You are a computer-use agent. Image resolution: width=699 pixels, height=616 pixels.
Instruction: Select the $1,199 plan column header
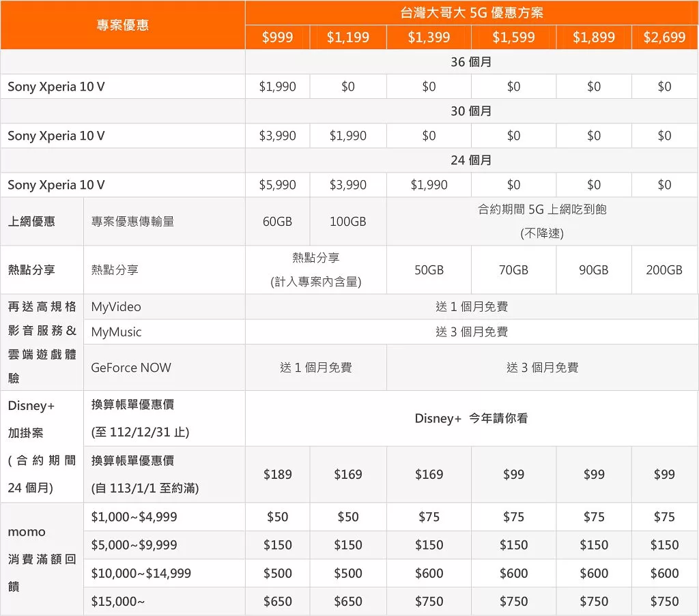click(x=347, y=37)
